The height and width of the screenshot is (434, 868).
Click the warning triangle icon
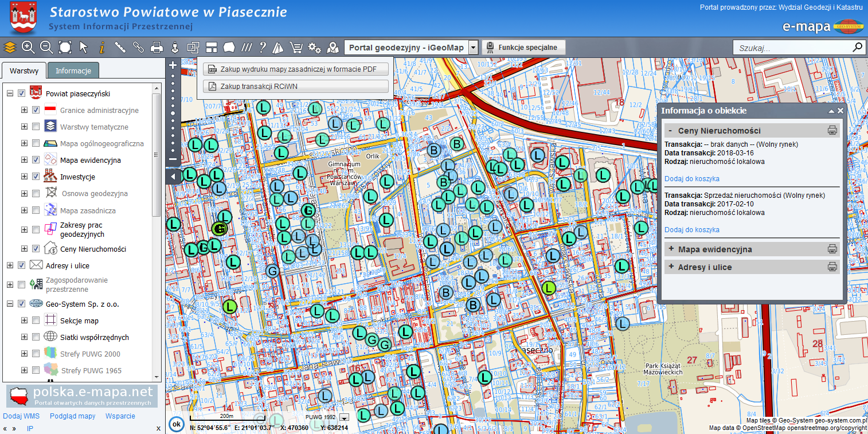click(x=279, y=47)
